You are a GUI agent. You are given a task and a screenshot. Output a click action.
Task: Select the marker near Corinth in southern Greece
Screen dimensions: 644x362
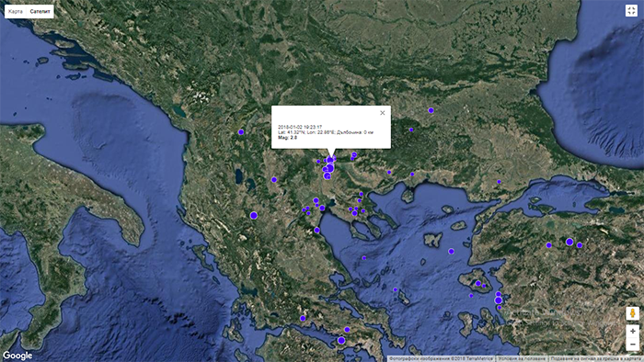[341, 340]
